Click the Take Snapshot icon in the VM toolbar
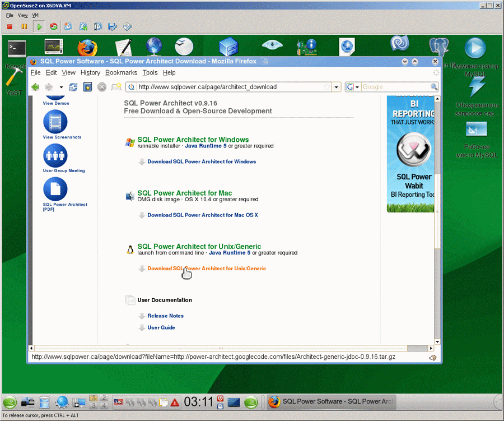The image size is (504, 421). coord(68,27)
